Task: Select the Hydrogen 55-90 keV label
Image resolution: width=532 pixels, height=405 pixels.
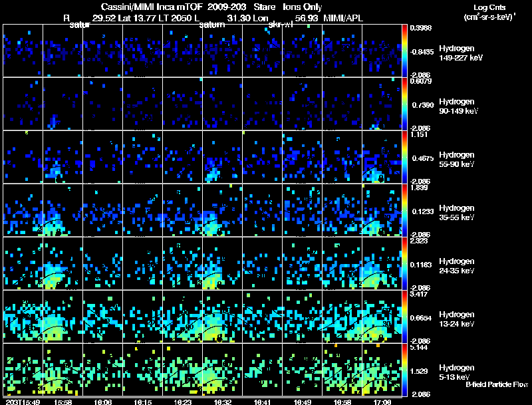Action: (x=457, y=160)
